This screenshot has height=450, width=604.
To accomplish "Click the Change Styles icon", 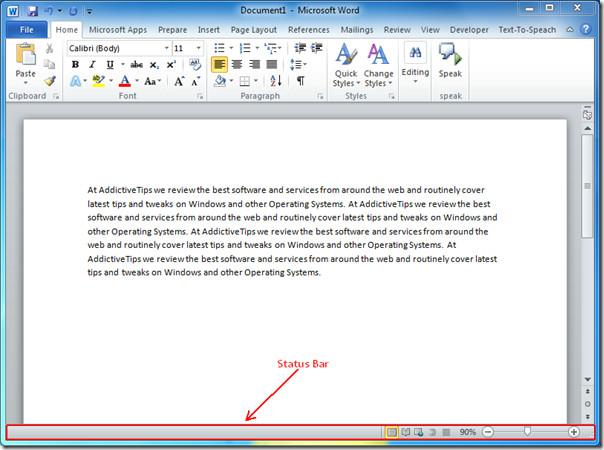I will [x=378, y=65].
